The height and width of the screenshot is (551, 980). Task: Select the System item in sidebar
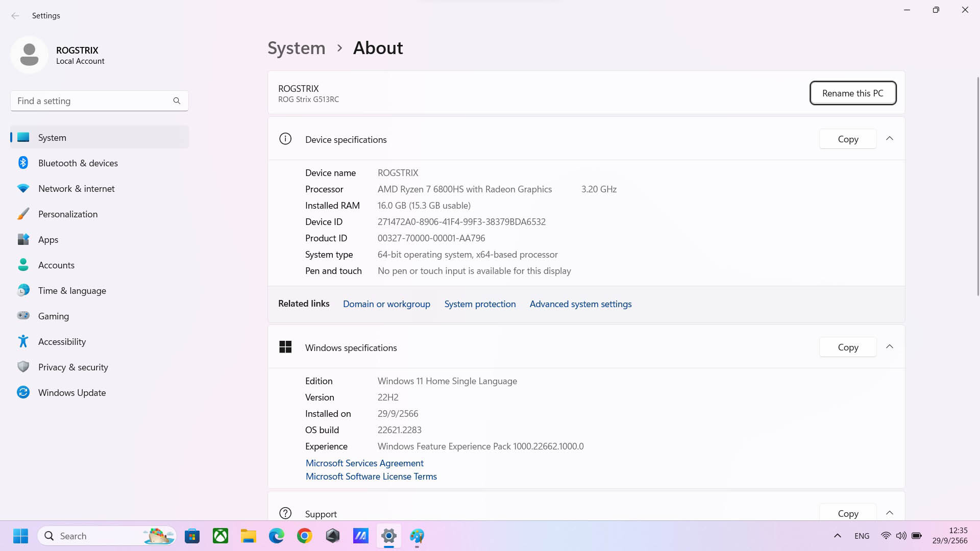pyautogui.click(x=100, y=138)
